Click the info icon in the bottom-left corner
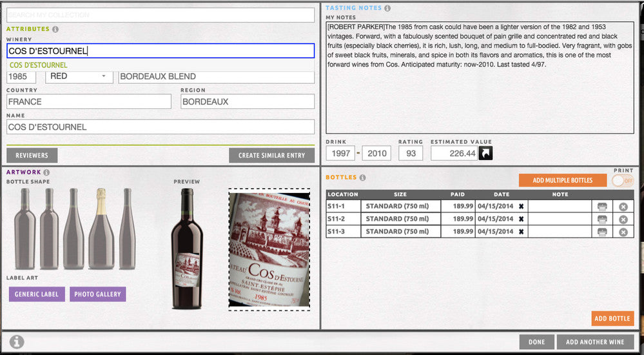 point(17,342)
